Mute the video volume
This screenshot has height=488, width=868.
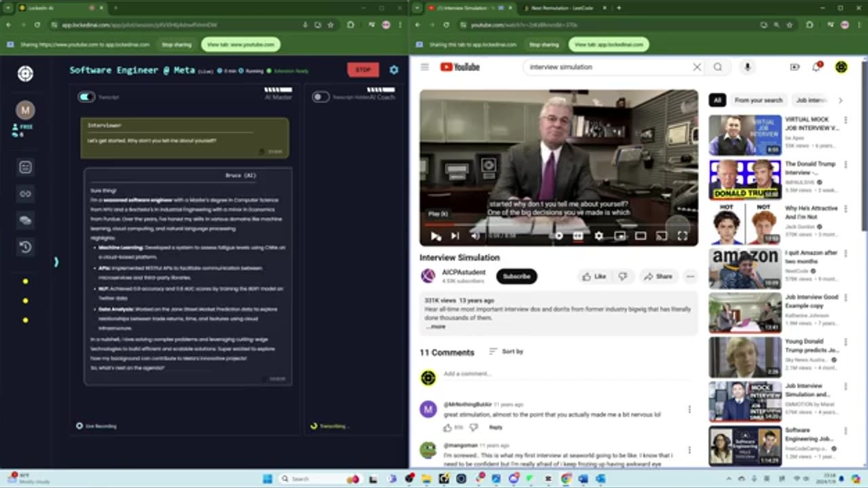coord(475,236)
